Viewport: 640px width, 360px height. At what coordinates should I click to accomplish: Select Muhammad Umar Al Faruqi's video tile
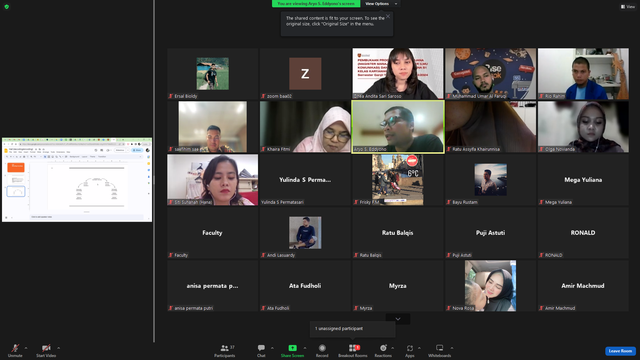491,73
